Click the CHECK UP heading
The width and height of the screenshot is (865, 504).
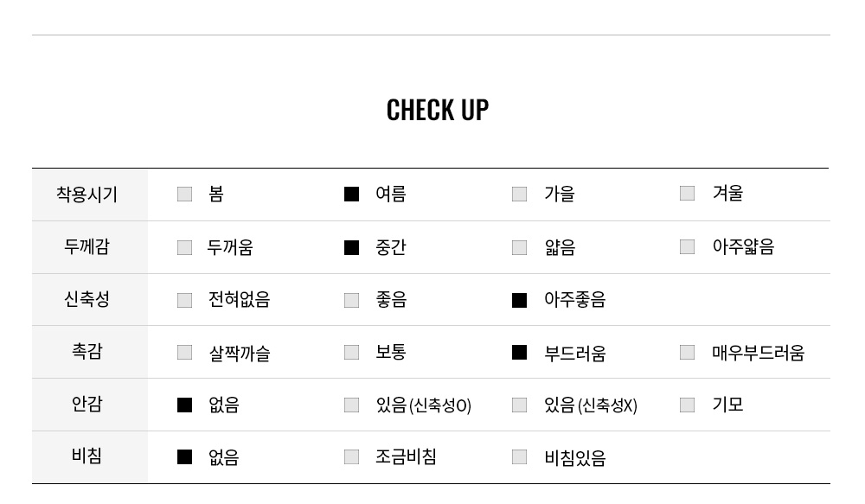click(x=438, y=110)
